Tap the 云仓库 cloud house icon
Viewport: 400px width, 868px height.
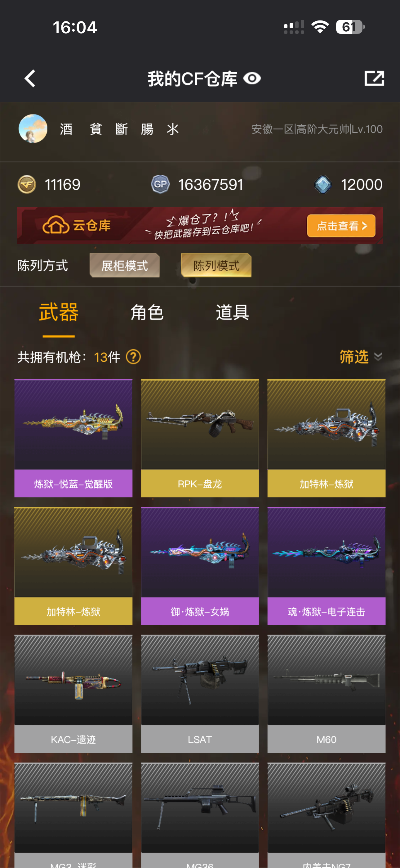click(x=56, y=225)
